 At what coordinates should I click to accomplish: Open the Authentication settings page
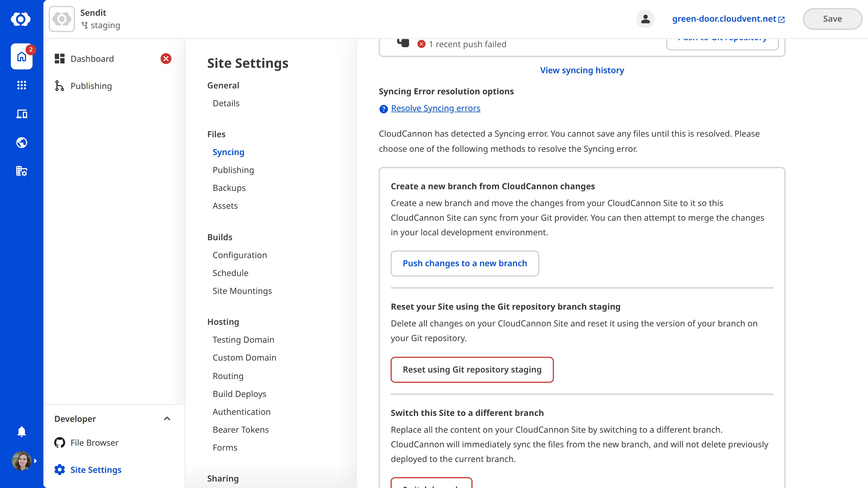point(241,412)
